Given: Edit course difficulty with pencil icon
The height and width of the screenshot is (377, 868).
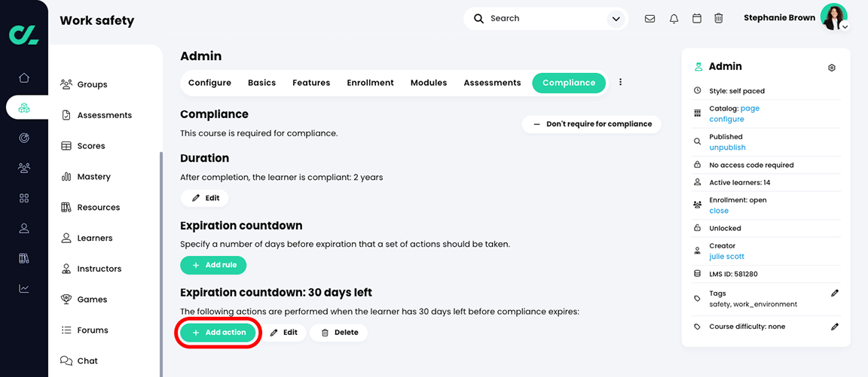Looking at the screenshot, I should click(835, 327).
